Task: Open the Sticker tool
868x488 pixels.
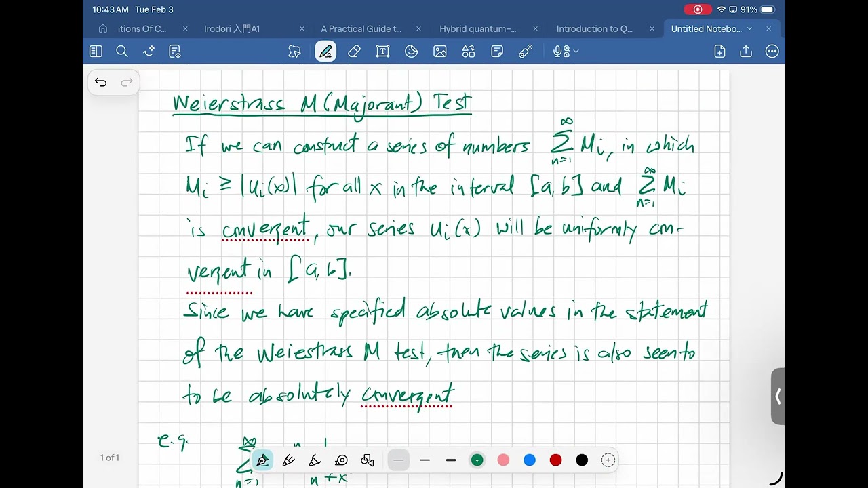Action: tap(411, 52)
